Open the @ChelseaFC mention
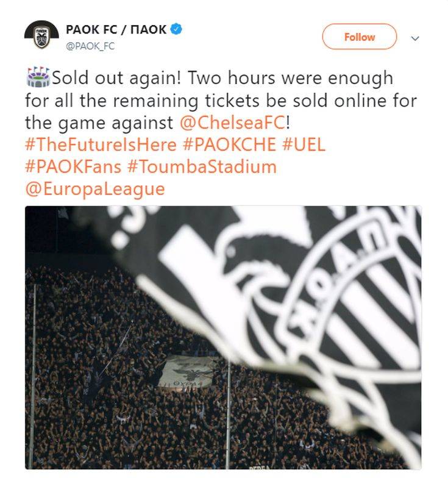This screenshot has height=478, width=448. pos(232,123)
